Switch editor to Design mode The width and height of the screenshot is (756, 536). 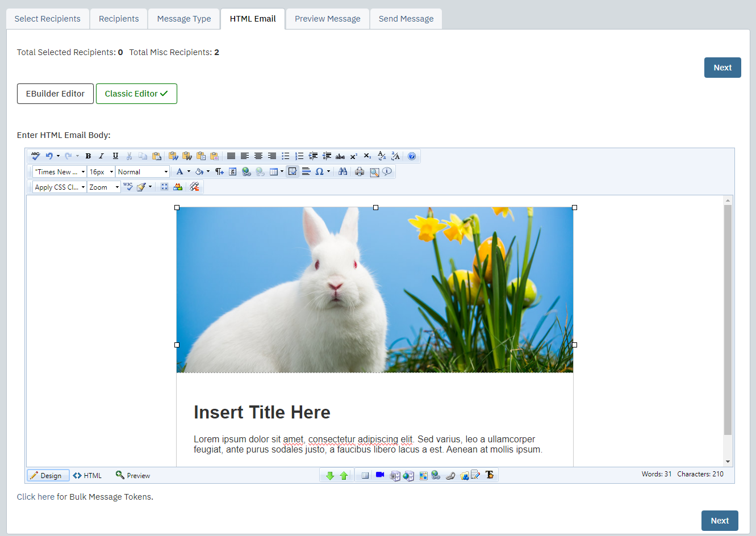(x=48, y=476)
